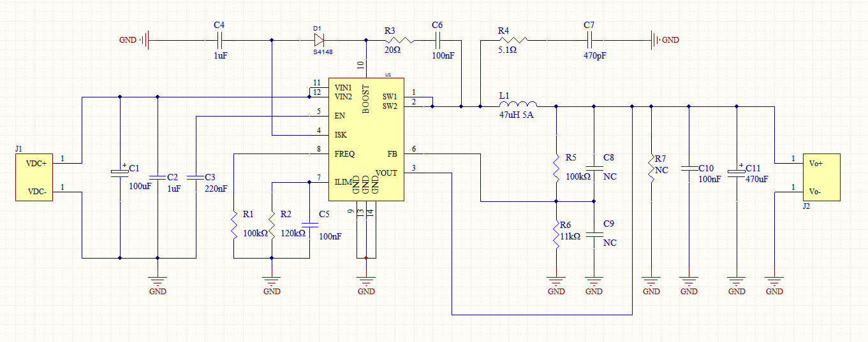Click the C4 1uF capacitor symbol
This screenshot has height=342, width=868.
pyautogui.click(x=219, y=40)
